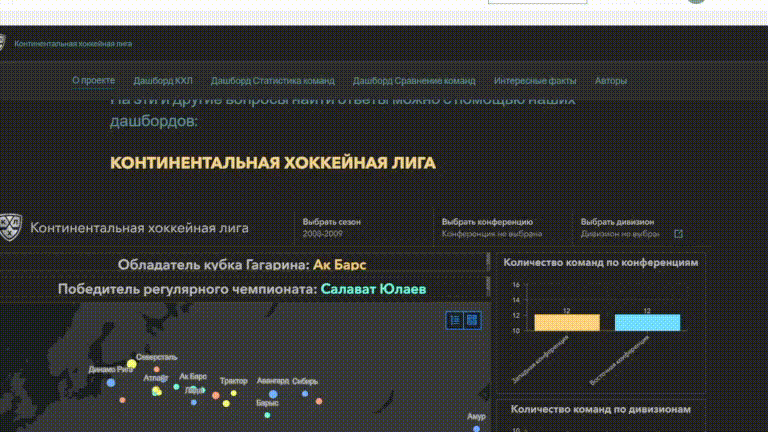Click the blue dot under «Динамо Рига»

point(111,383)
